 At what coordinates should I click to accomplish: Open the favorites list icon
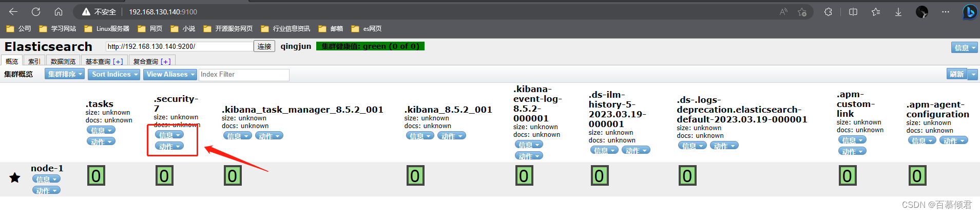pyautogui.click(x=876, y=12)
